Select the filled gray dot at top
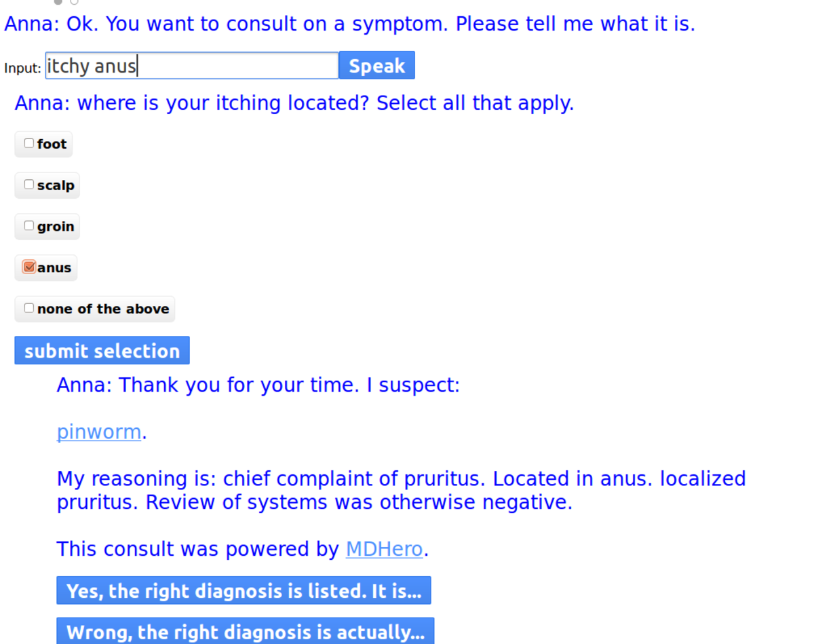This screenshot has height=644, width=814. click(x=58, y=2)
